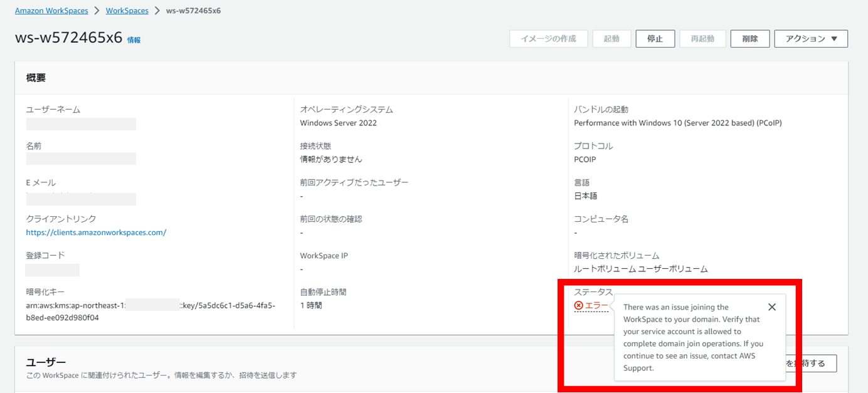Navigate to Amazon WorkSpaces breadcrumb

(x=51, y=10)
